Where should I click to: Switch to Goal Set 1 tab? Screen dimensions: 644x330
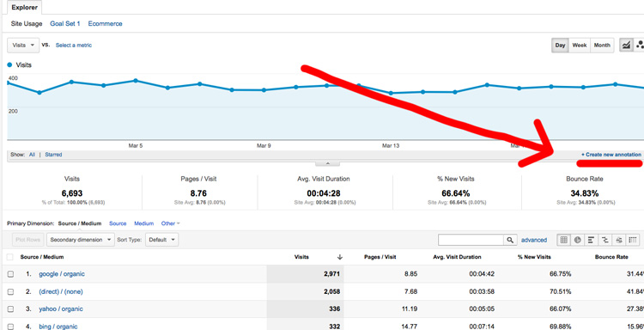[65, 24]
